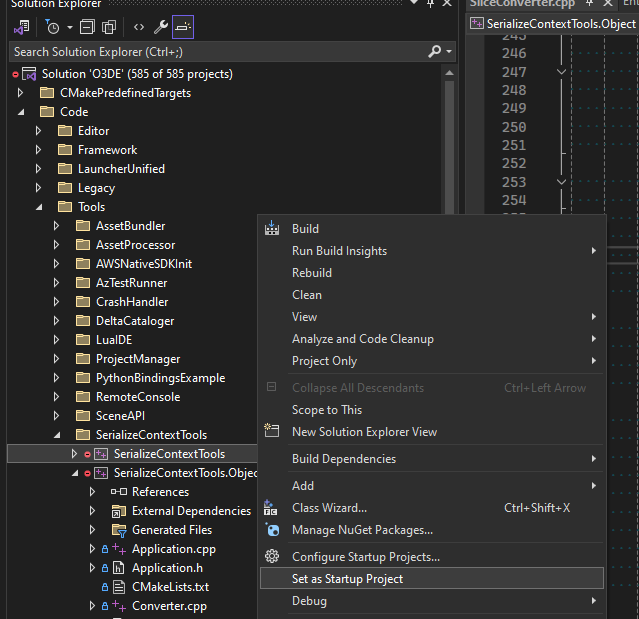Open Properties wrench icon
The image size is (639, 619).
coord(161,27)
